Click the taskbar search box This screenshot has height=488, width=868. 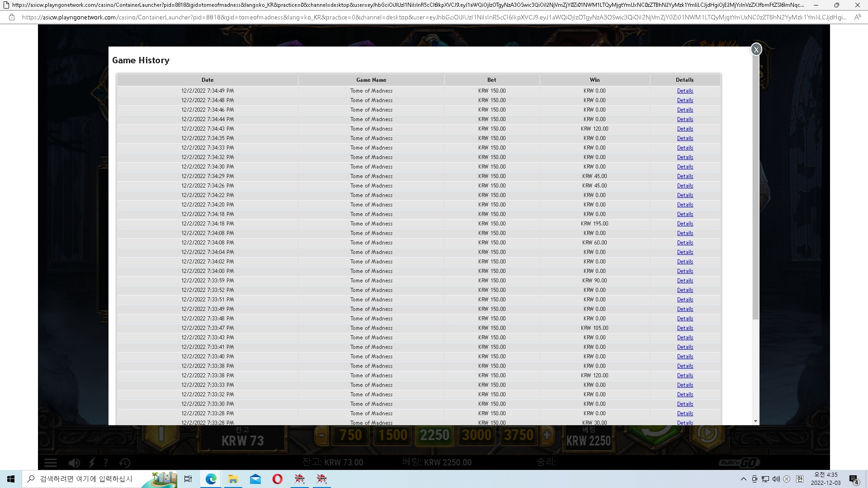(x=99, y=479)
